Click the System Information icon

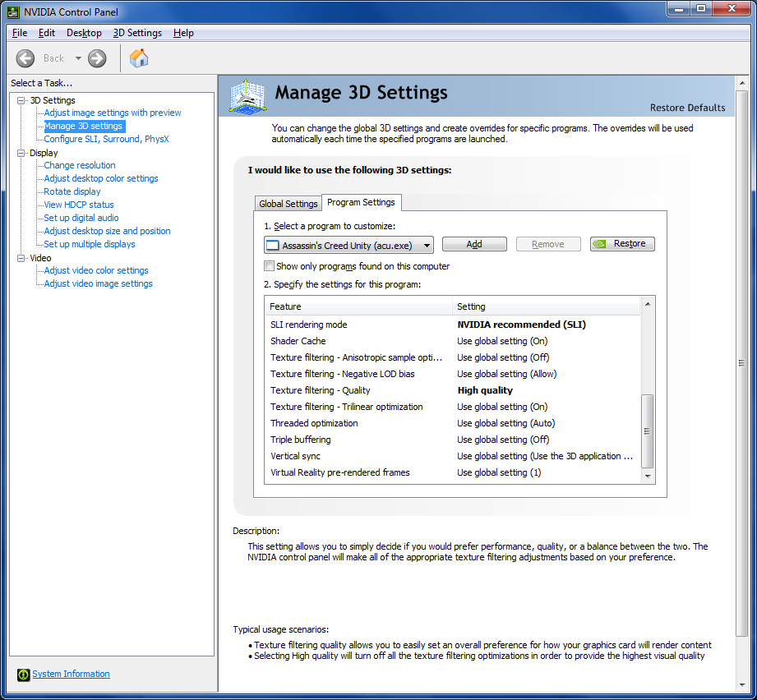click(x=23, y=675)
